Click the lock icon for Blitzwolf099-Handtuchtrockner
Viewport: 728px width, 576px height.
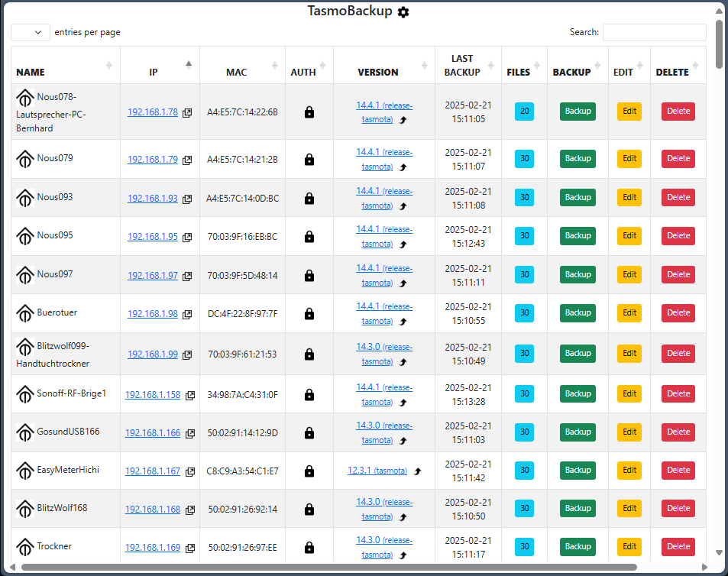309,354
